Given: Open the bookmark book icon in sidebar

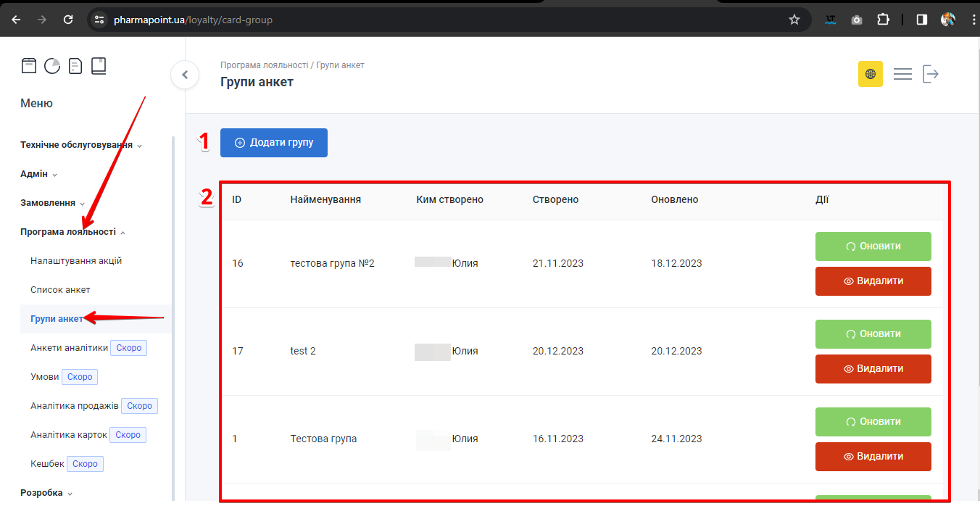Looking at the screenshot, I should point(99,66).
